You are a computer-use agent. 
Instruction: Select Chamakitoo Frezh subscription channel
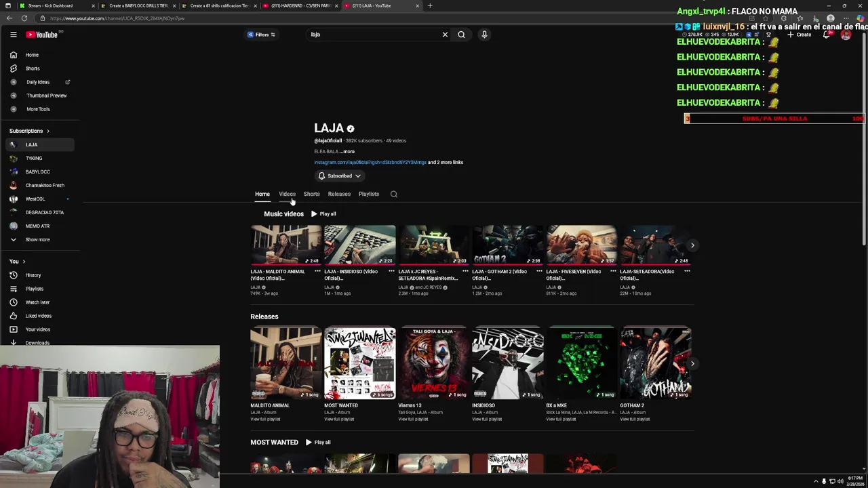39,185
